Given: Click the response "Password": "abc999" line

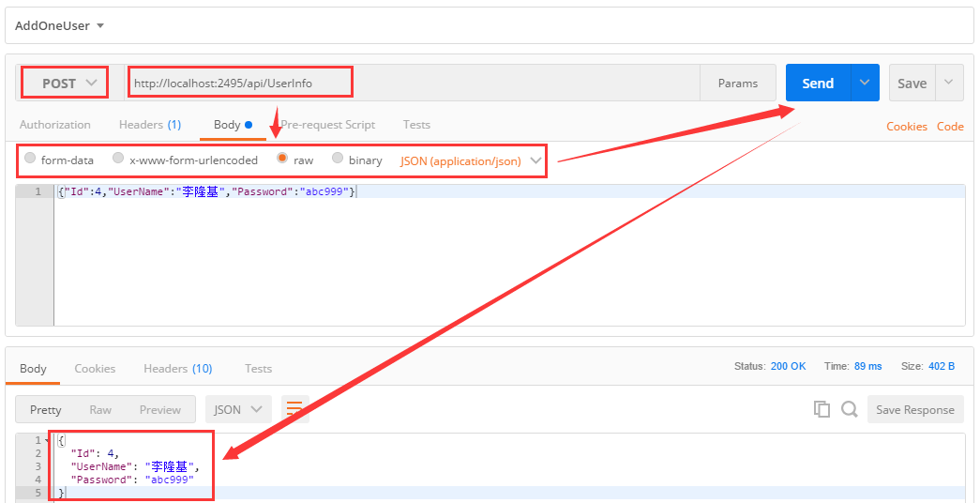Looking at the screenshot, I should point(132,480).
